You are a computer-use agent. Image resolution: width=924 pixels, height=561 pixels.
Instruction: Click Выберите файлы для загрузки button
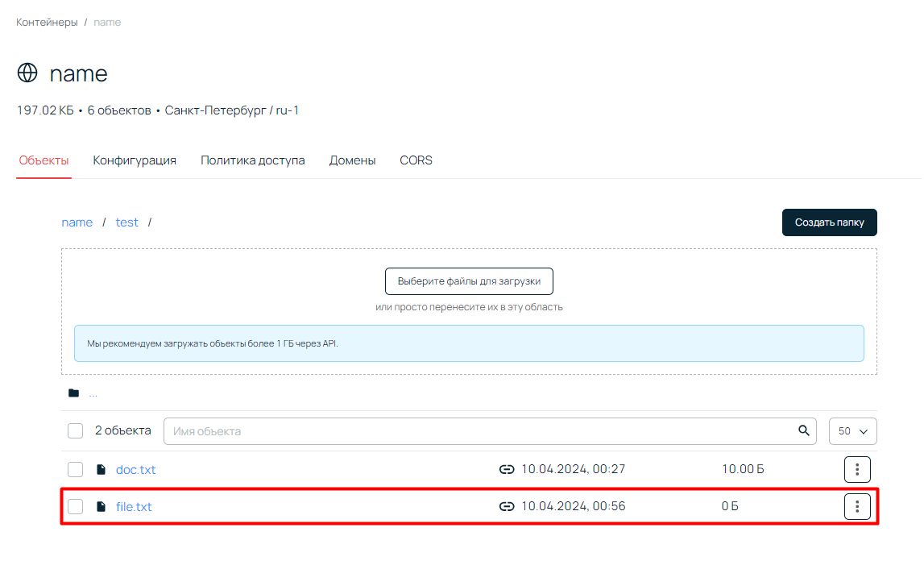click(x=469, y=281)
